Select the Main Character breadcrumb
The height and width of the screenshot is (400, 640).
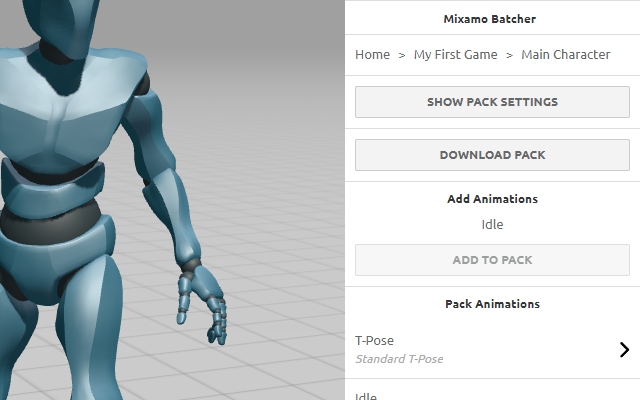click(x=566, y=55)
